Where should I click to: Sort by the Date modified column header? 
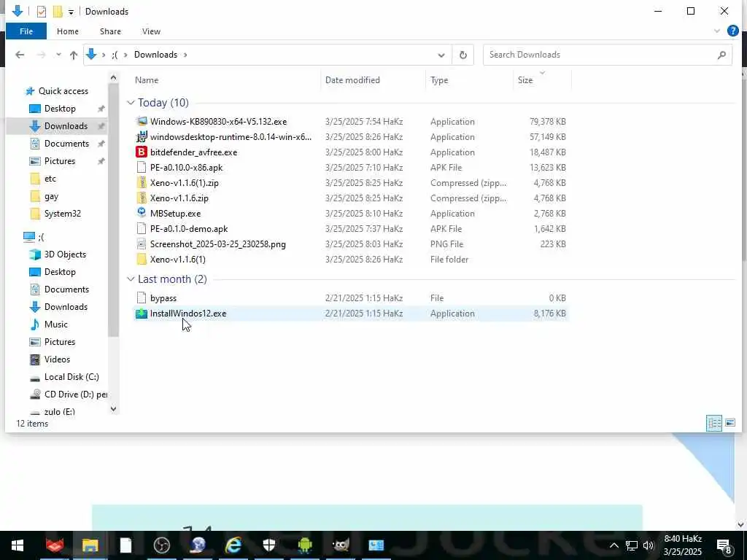[352, 80]
